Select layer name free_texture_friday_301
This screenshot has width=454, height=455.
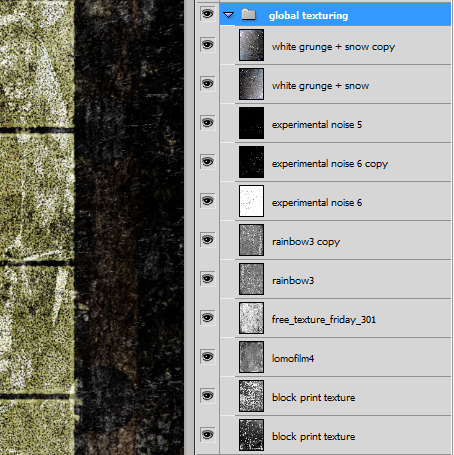324,320
